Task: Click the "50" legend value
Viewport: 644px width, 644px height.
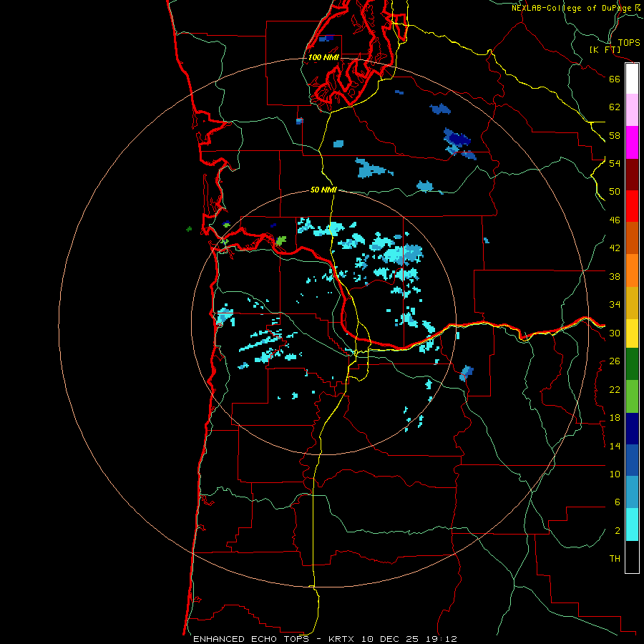Action: click(615, 192)
